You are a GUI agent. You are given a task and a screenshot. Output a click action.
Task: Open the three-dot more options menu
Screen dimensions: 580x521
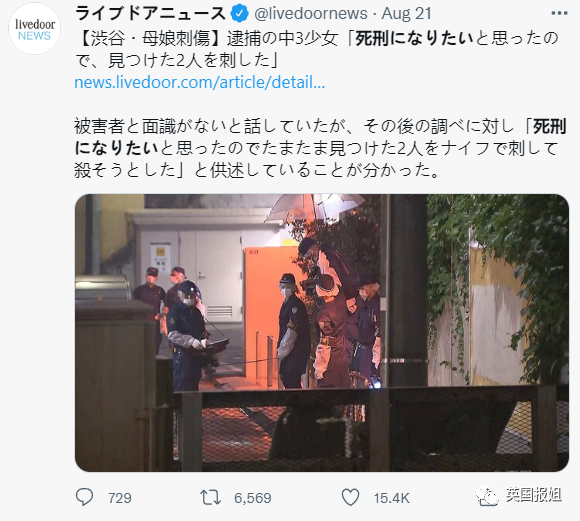pos(559,14)
